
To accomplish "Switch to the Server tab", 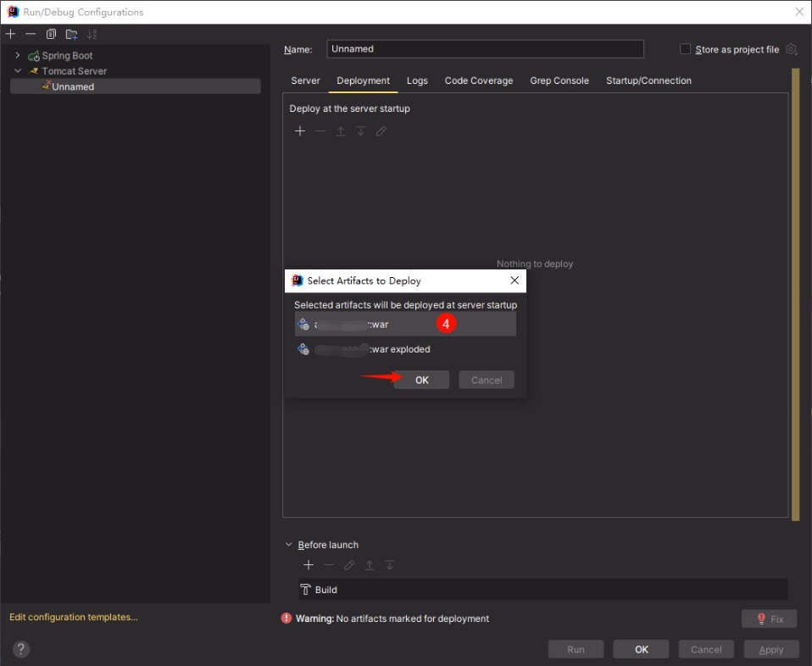I will point(305,80).
